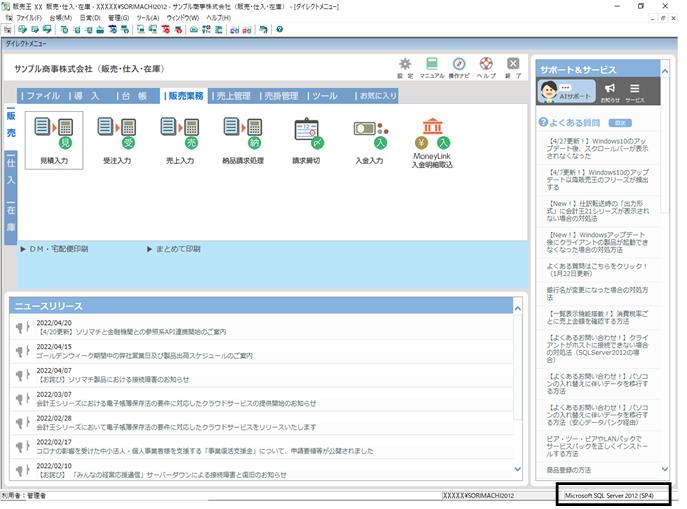Switch to the お気に入り tab
The image size is (687, 509).
point(375,96)
